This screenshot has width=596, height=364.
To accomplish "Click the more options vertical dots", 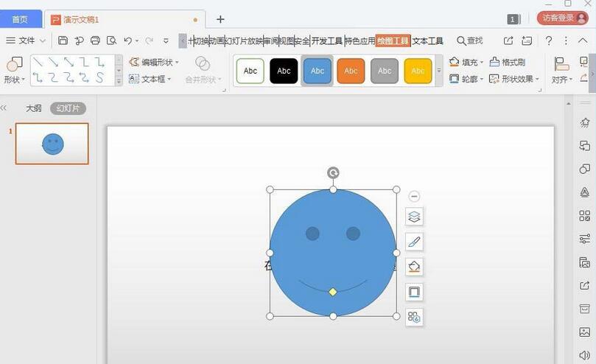I will coord(566,41).
